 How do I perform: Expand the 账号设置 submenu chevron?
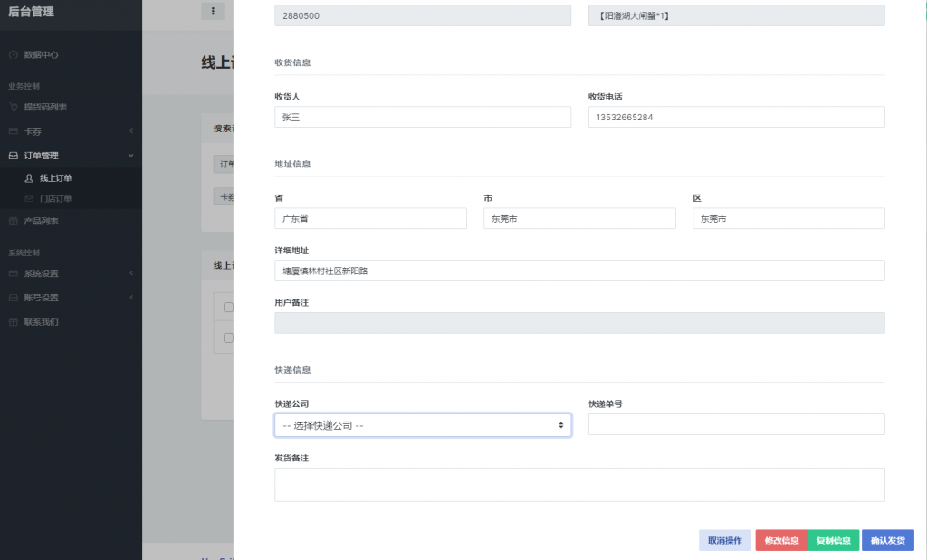131,298
